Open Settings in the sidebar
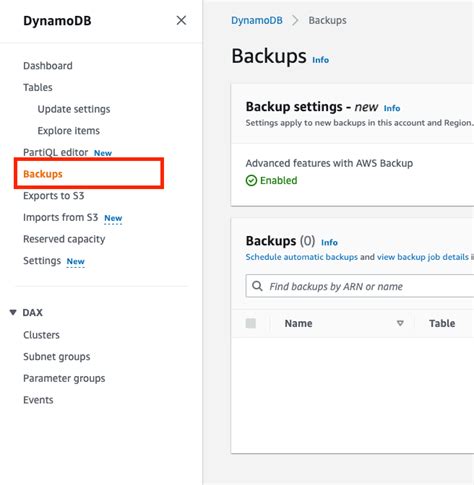The height and width of the screenshot is (485, 474). (x=42, y=261)
